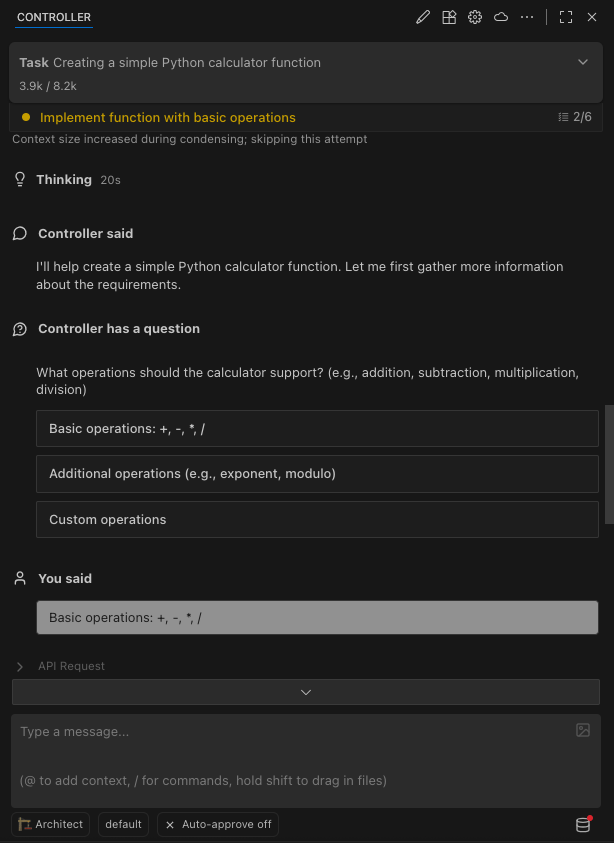
Task: Toggle Auto-approve off setting
Action: (218, 825)
